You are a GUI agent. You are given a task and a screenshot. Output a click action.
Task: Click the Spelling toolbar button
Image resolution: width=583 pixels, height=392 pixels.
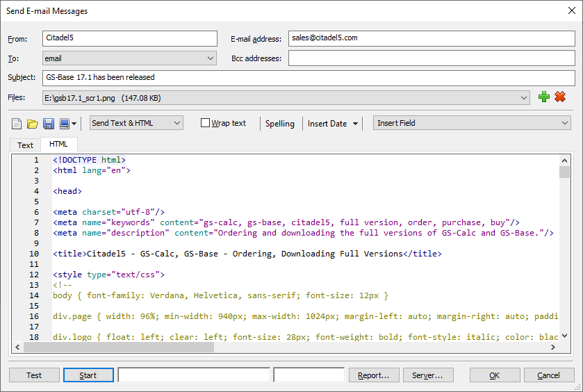279,124
